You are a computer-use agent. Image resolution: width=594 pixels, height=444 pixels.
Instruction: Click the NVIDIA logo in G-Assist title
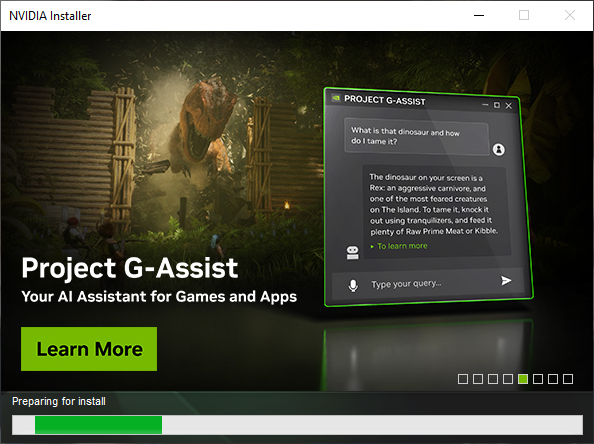coord(336,98)
